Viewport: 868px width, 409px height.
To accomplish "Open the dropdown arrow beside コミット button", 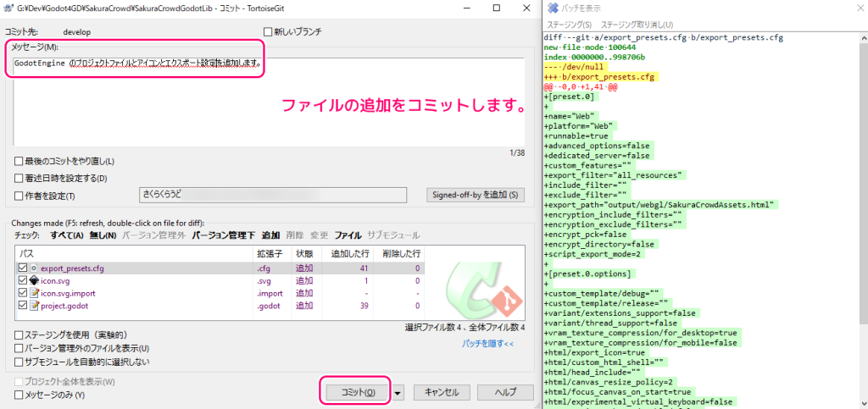I will 398,393.
